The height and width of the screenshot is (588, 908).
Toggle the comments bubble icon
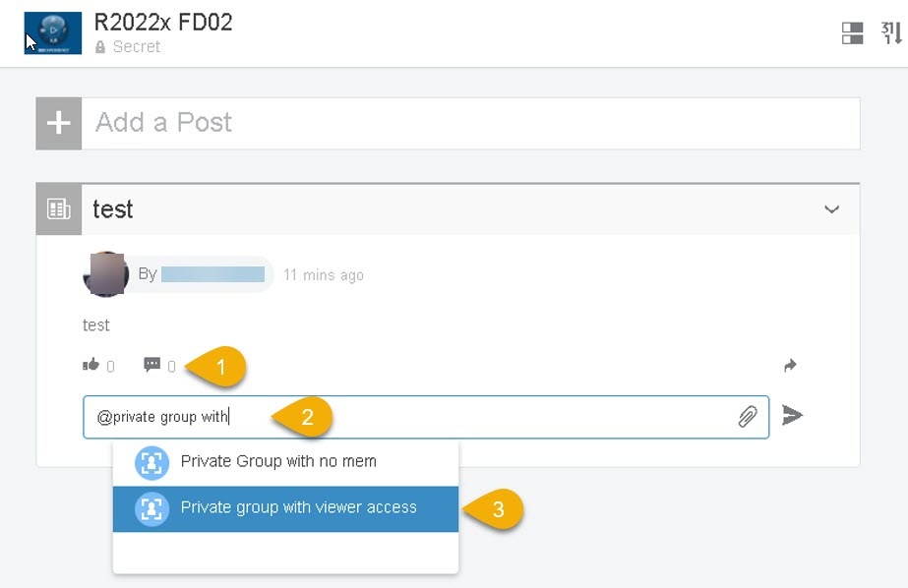point(151,366)
